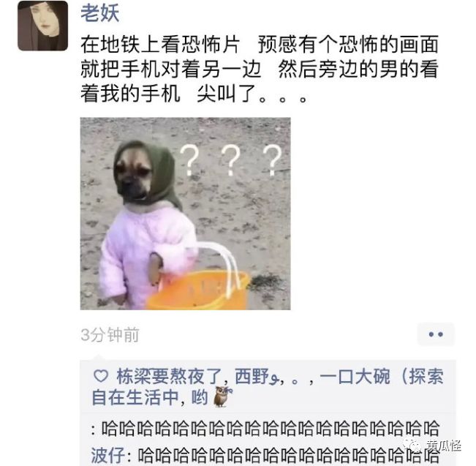Open liker 一口大碗 profile name
Screen dimensions: 476x466
pos(355,376)
